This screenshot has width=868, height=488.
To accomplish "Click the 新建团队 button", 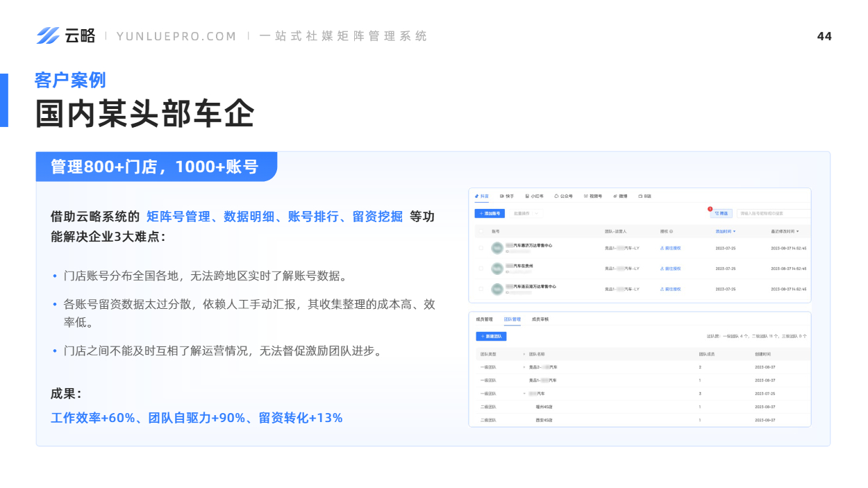I will click(491, 337).
